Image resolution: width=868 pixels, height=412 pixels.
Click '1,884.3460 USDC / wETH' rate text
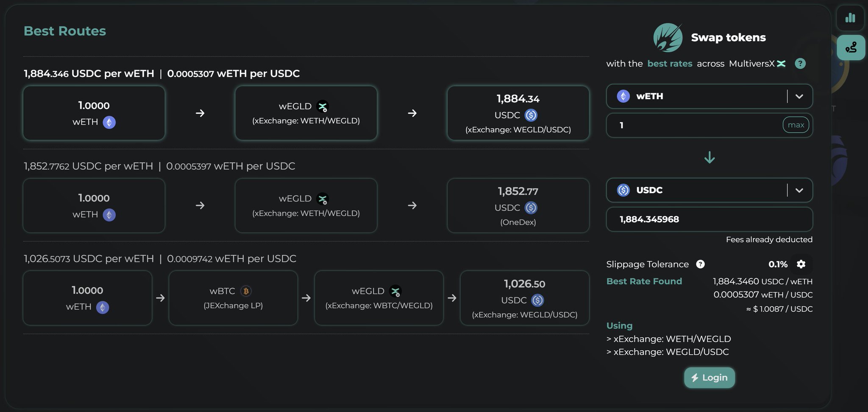[x=762, y=281]
